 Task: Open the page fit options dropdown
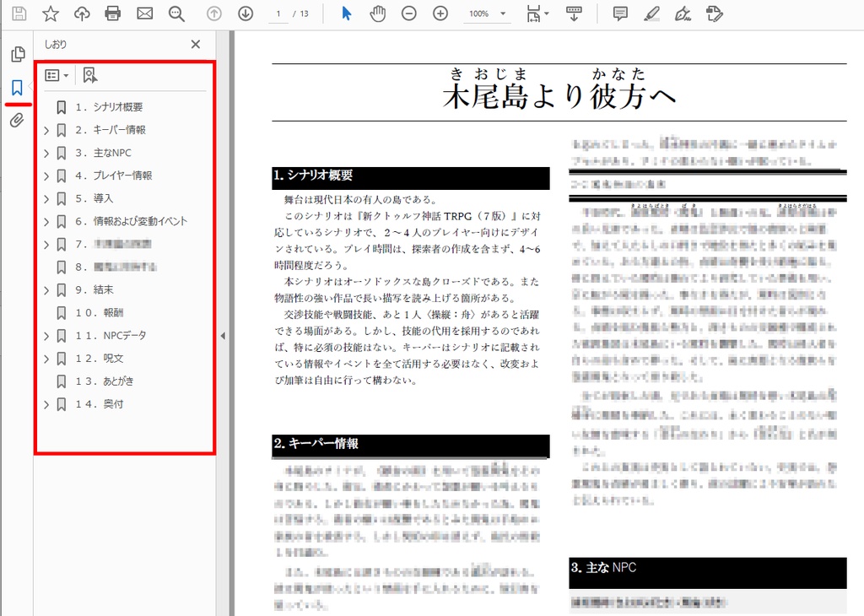point(537,14)
